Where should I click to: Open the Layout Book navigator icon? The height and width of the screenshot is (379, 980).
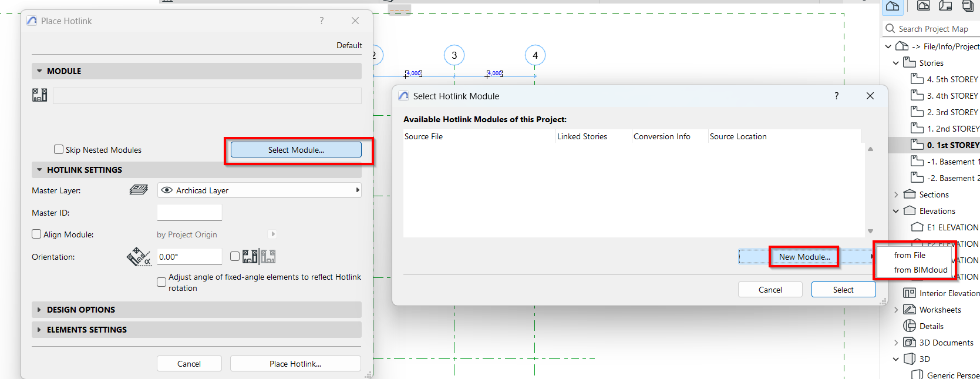[945, 6]
